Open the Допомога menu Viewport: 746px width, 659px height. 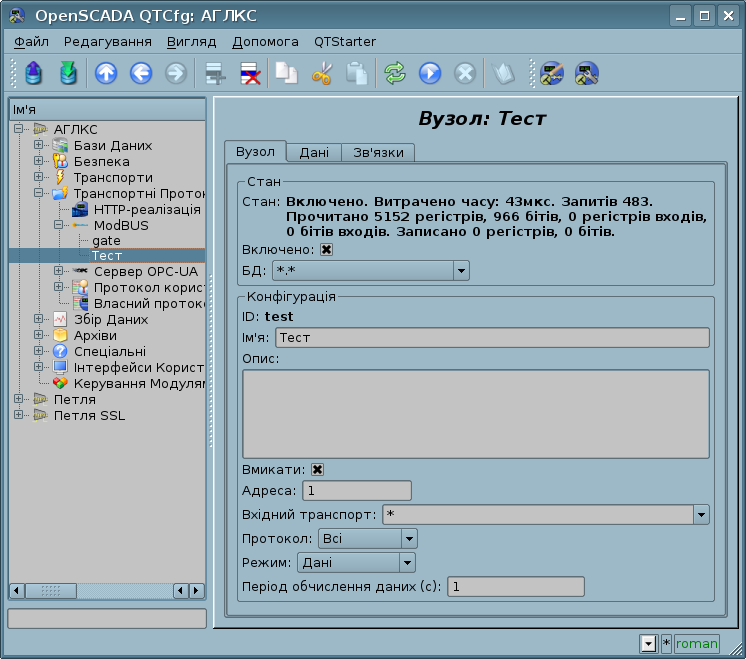[x=265, y=42]
